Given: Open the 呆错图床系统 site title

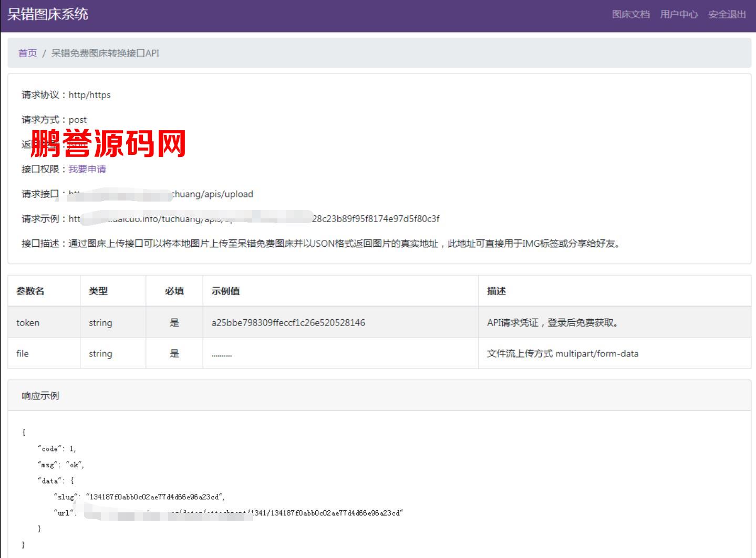Looking at the screenshot, I should (x=48, y=14).
